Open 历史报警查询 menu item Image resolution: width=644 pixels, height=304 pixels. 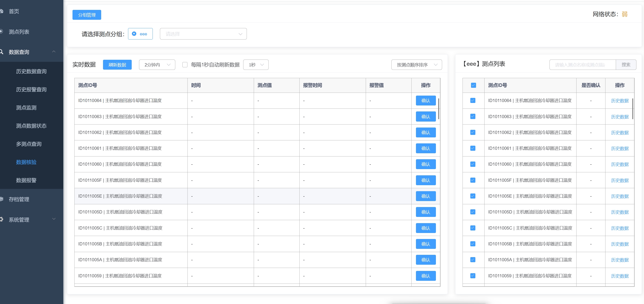coord(31,89)
